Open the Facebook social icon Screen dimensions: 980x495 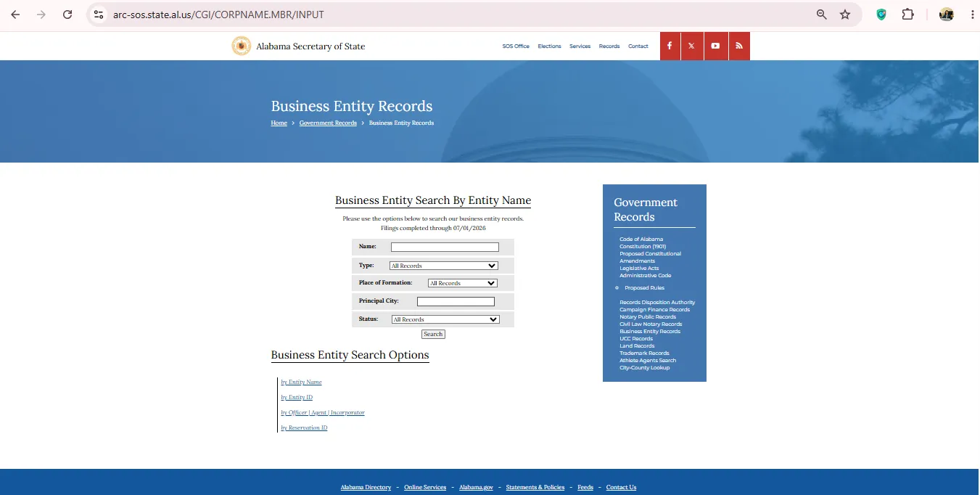pyautogui.click(x=670, y=46)
